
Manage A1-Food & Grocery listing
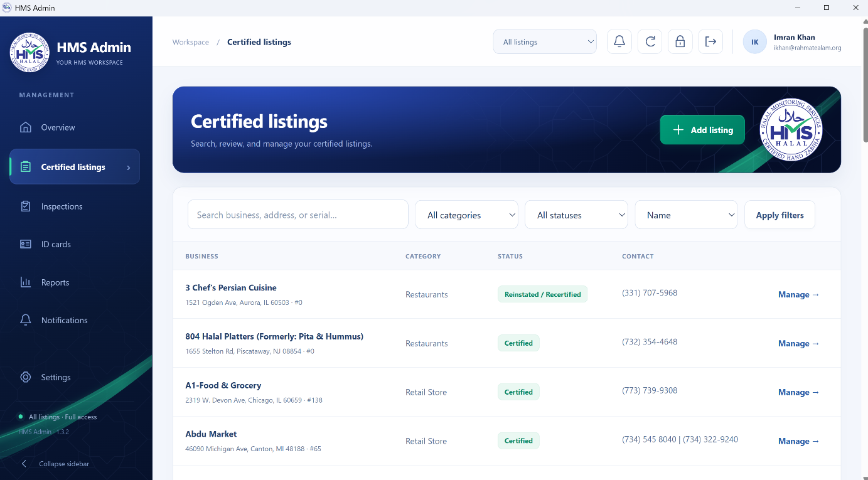pos(798,392)
